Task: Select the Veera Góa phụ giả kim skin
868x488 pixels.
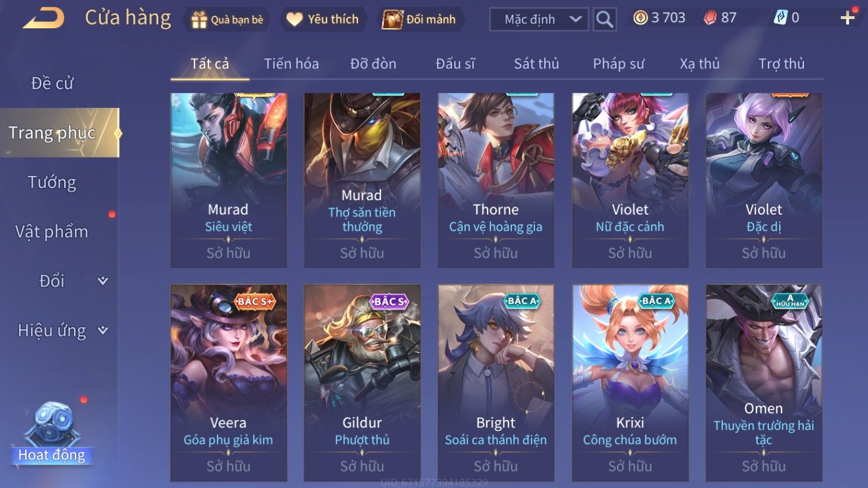Action: pyautogui.click(x=228, y=383)
